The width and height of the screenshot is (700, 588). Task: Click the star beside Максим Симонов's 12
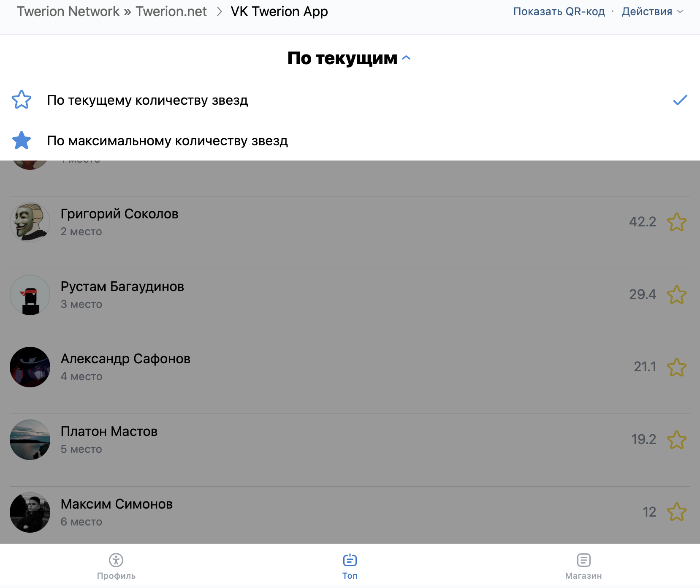click(x=677, y=512)
